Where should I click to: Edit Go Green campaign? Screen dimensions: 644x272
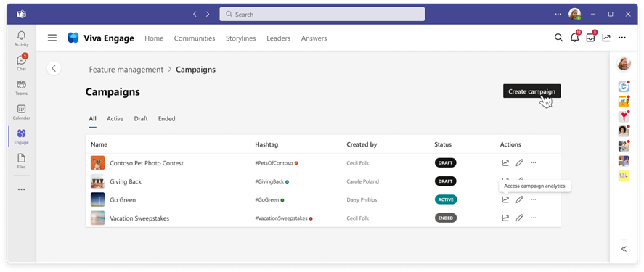tap(520, 199)
